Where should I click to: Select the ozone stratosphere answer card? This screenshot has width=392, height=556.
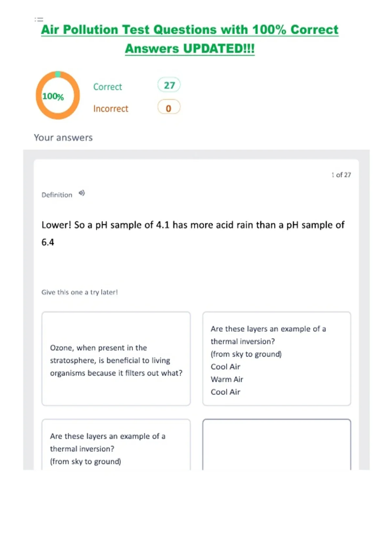[116, 359]
